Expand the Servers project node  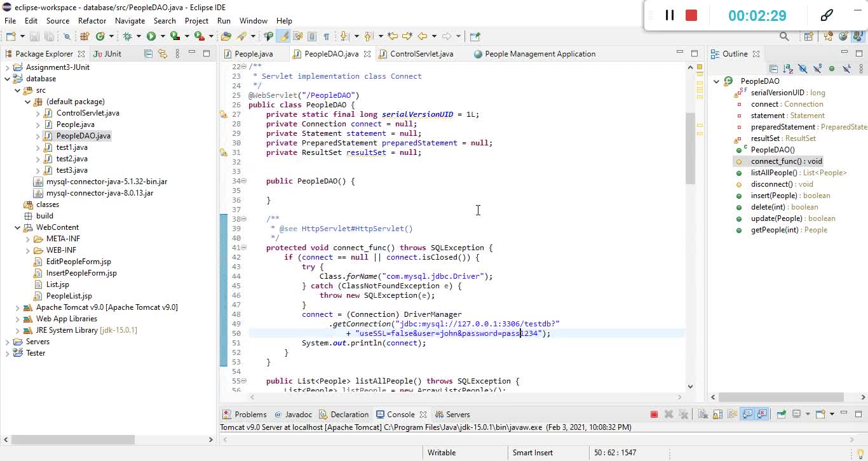pos(7,342)
